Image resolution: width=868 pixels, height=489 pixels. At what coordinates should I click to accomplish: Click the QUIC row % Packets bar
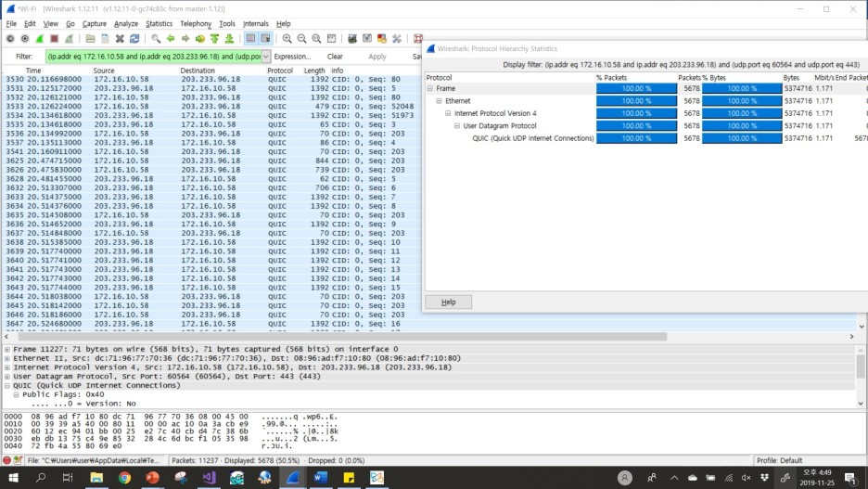(636, 138)
